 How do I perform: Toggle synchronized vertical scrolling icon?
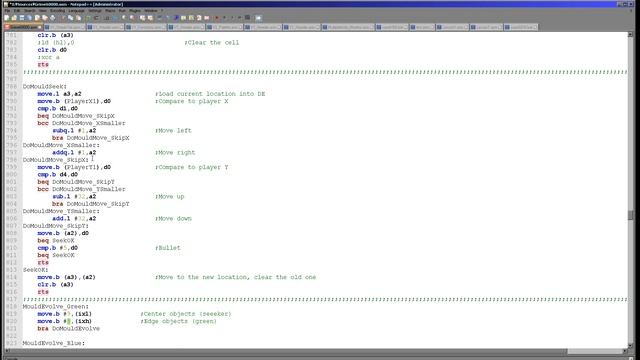tap(142, 18)
